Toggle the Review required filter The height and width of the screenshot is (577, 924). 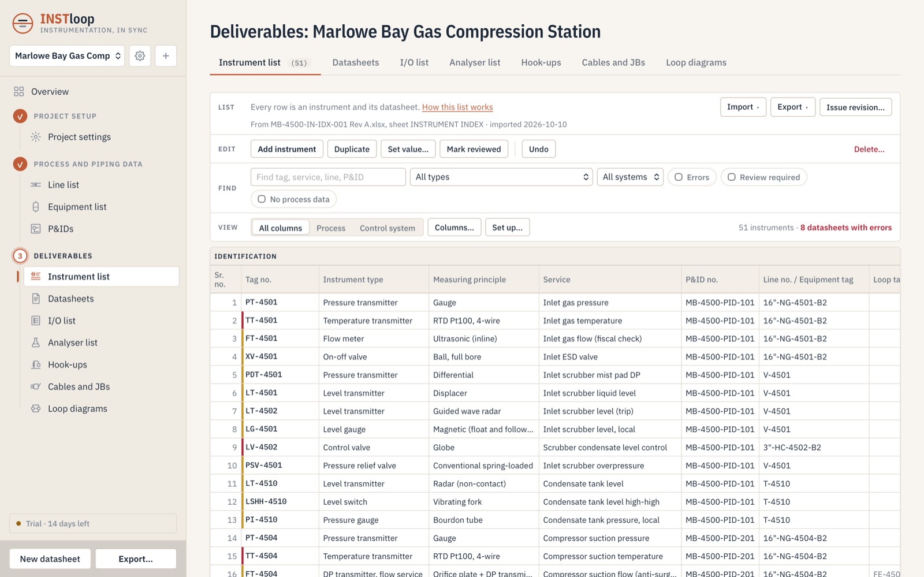click(763, 177)
